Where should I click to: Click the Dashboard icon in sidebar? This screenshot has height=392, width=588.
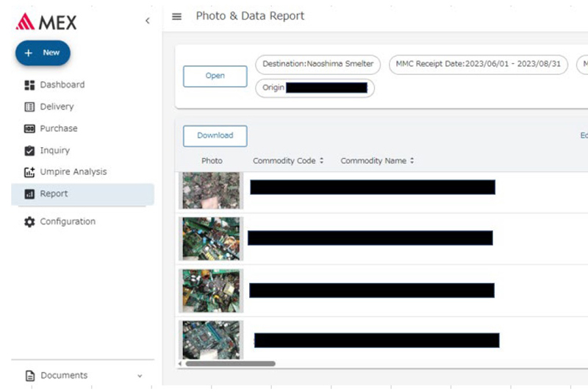click(x=30, y=85)
